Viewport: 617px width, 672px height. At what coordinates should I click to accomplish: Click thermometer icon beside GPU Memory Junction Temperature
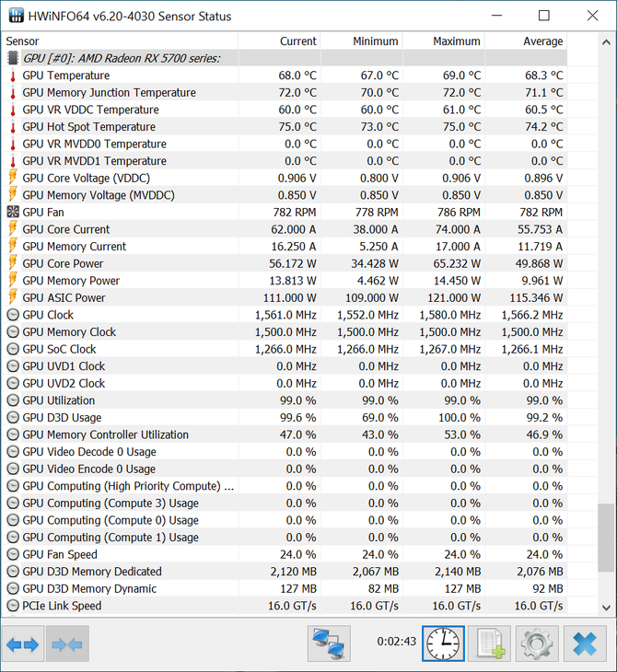click(13, 93)
